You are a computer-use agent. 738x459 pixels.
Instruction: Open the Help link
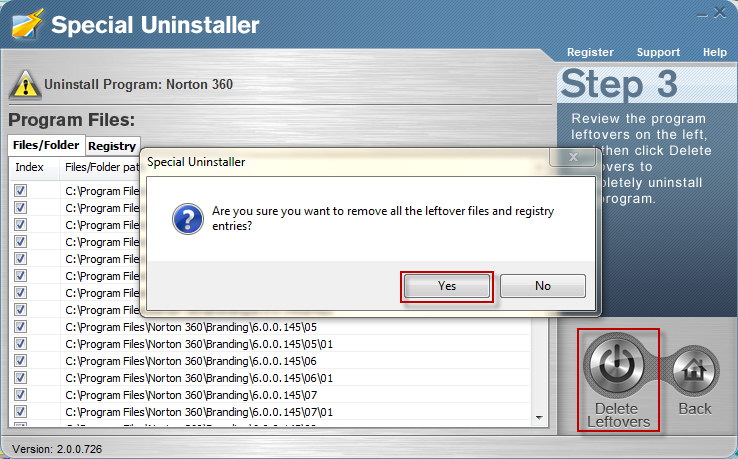tap(714, 52)
